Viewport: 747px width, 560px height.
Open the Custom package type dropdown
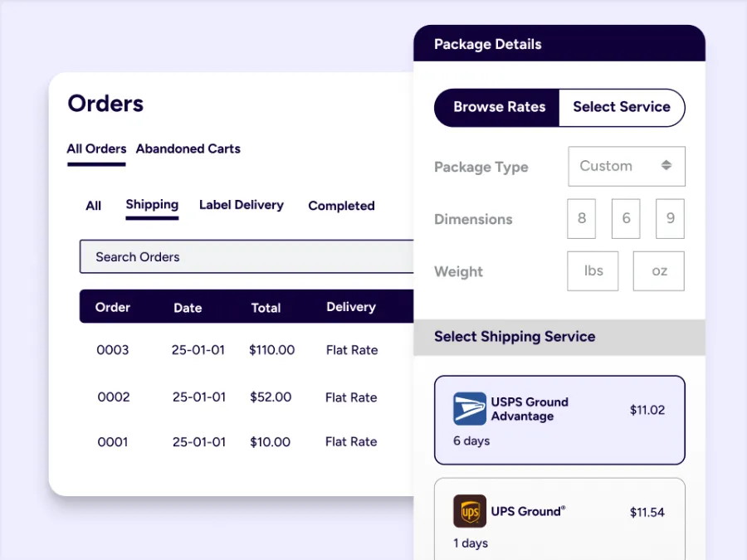click(x=626, y=166)
